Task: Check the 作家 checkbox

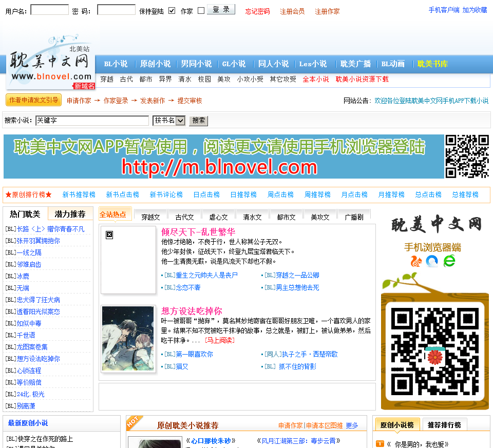Action: (x=201, y=11)
